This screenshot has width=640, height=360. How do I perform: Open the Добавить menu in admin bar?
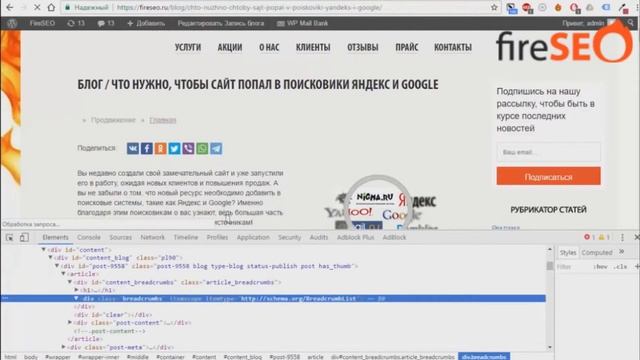point(146,23)
